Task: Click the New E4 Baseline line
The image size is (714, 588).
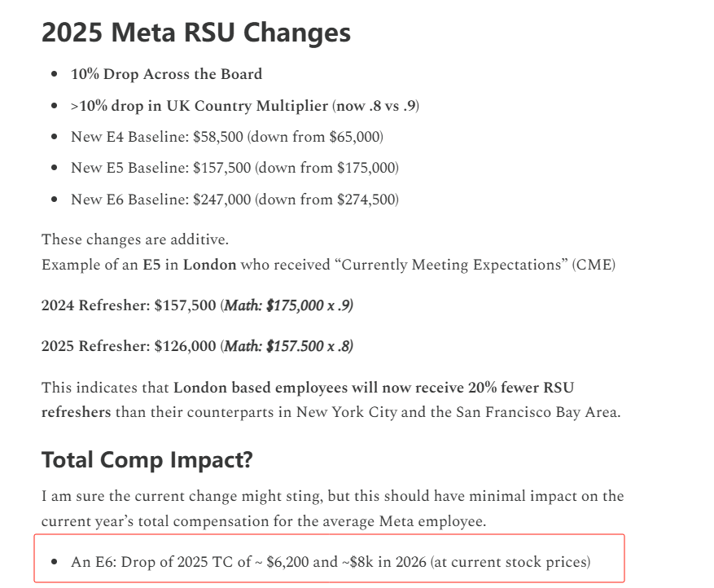Action: point(227,137)
